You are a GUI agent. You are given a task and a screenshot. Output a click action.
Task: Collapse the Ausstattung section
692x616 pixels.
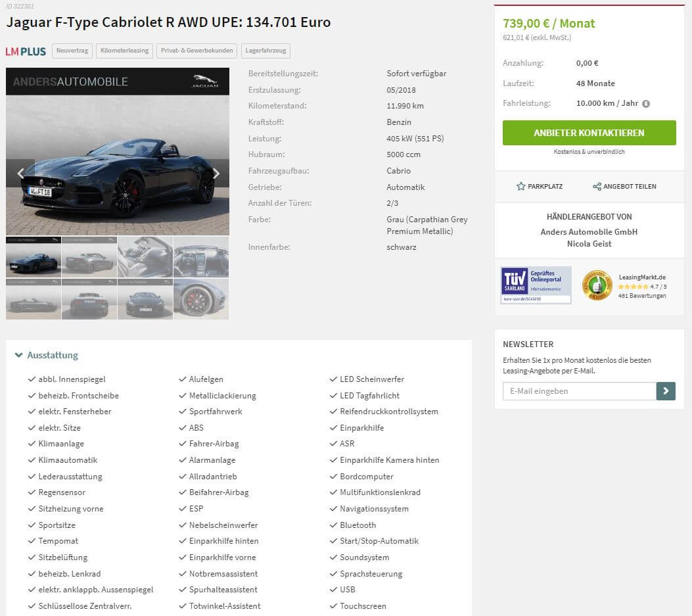pos(18,355)
